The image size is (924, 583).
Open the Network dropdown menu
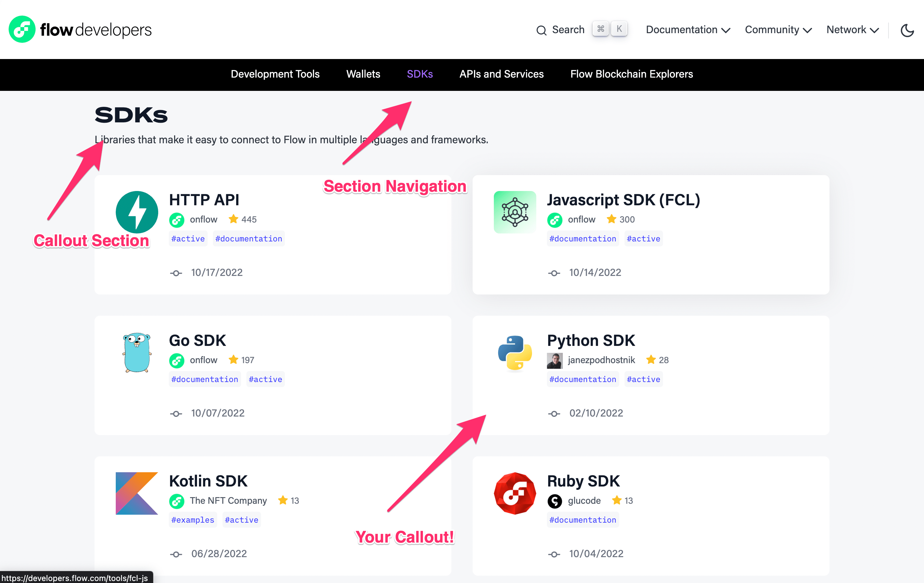point(852,30)
